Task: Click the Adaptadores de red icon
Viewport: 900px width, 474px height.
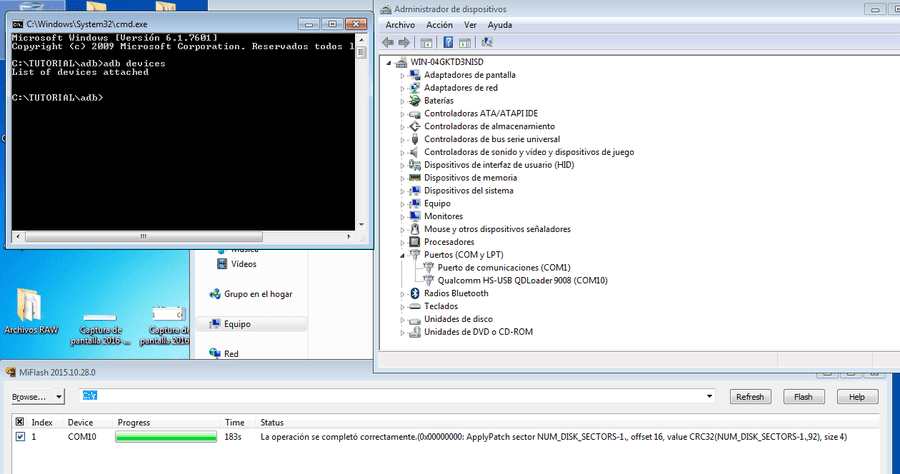Action: 414,88
